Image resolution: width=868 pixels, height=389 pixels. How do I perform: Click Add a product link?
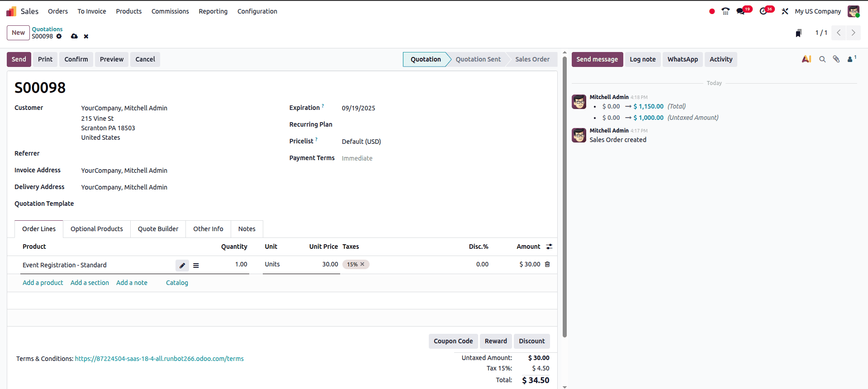43,283
